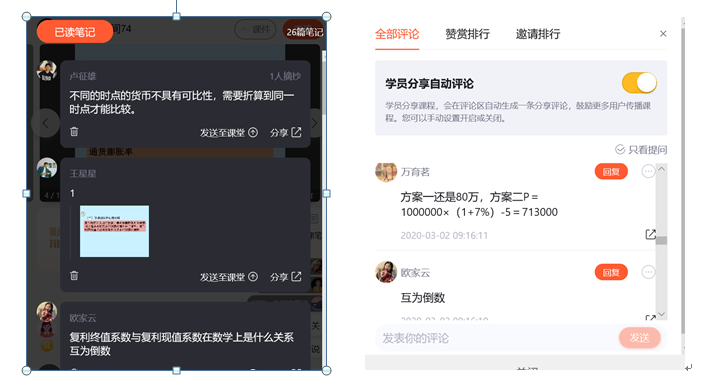Share 王星星's note
The width and height of the screenshot is (706, 390).
pos(285,277)
